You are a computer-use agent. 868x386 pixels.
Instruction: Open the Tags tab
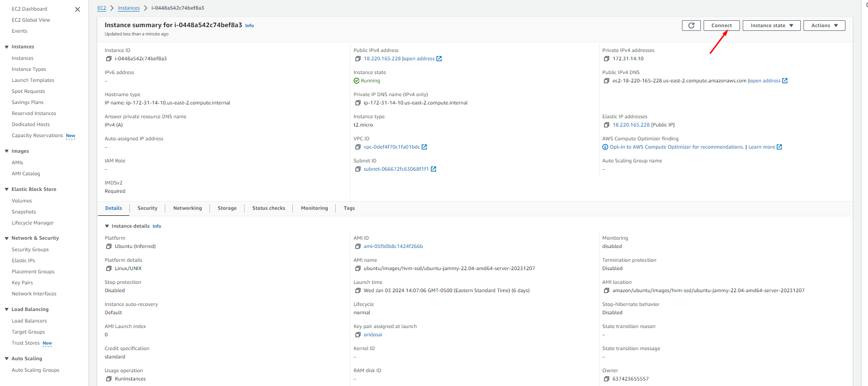pyautogui.click(x=349, y=208)
